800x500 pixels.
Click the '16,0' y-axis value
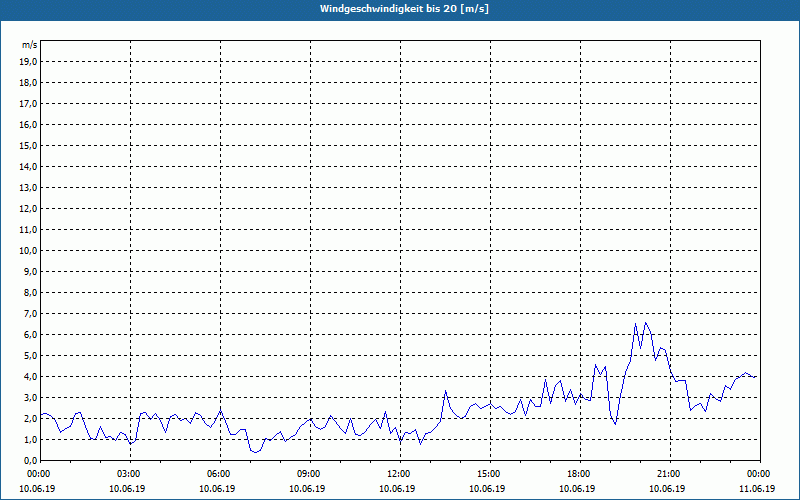(28, 124)
